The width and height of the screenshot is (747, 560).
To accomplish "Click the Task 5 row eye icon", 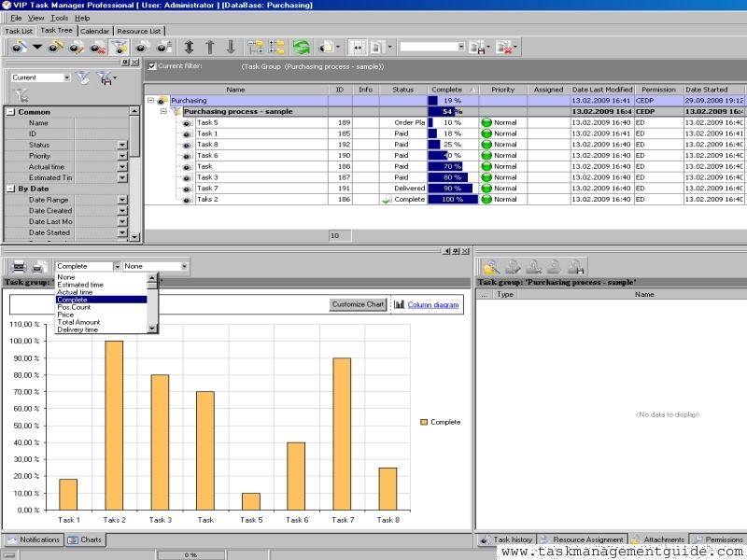I will pyautogui.click(x=187, y=123).
